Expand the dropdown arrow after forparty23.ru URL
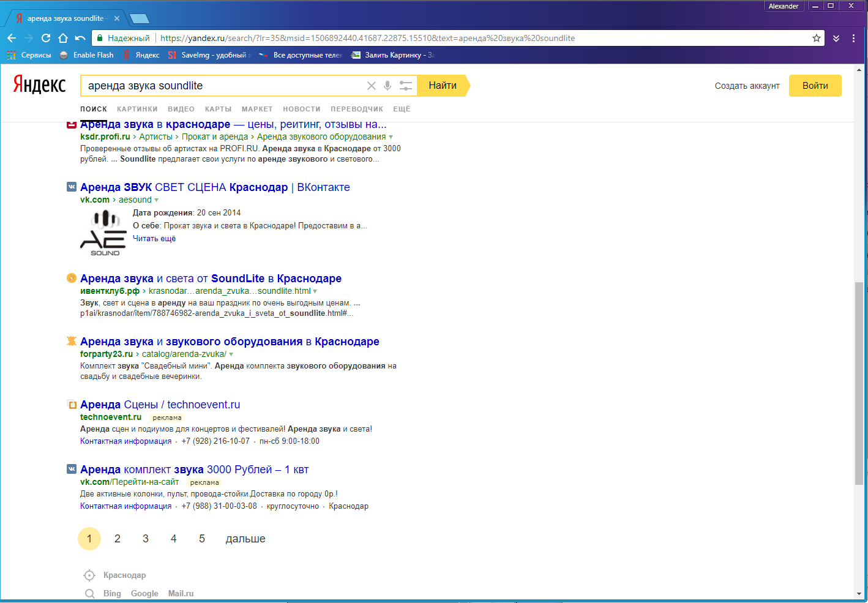The width and height of the screenshot is (868, 603). [x=231, y=354]
